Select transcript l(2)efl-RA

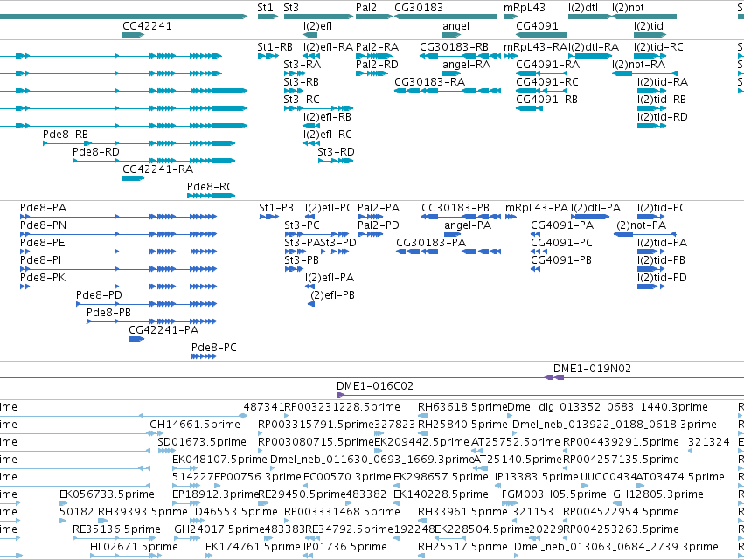[x=329, y=47]
